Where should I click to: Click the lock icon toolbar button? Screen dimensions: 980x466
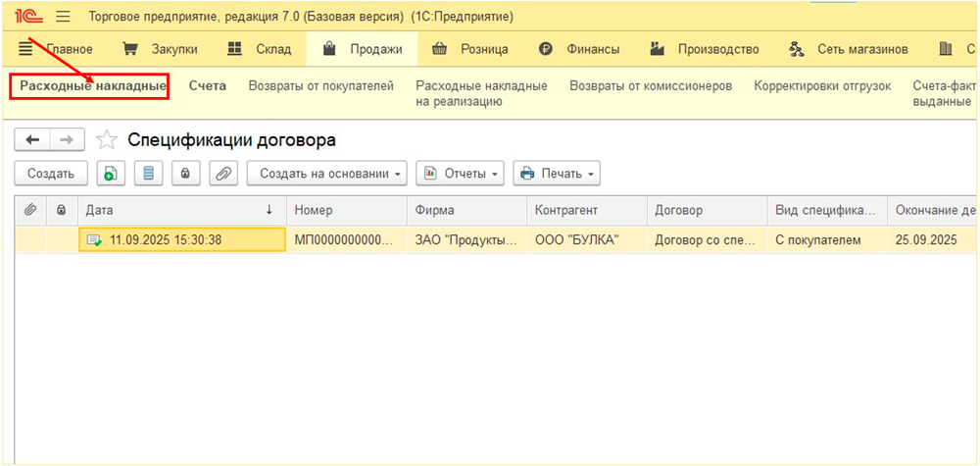[185, 174]
